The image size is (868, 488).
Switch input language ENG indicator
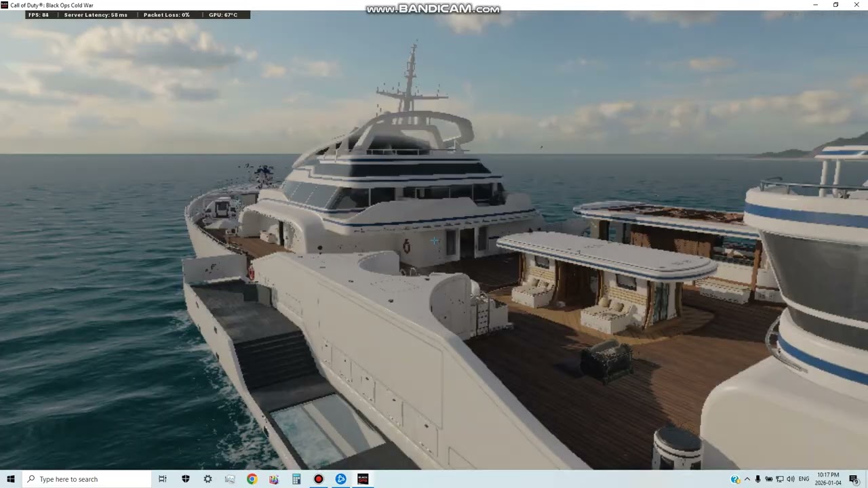(x=804, y=479)
